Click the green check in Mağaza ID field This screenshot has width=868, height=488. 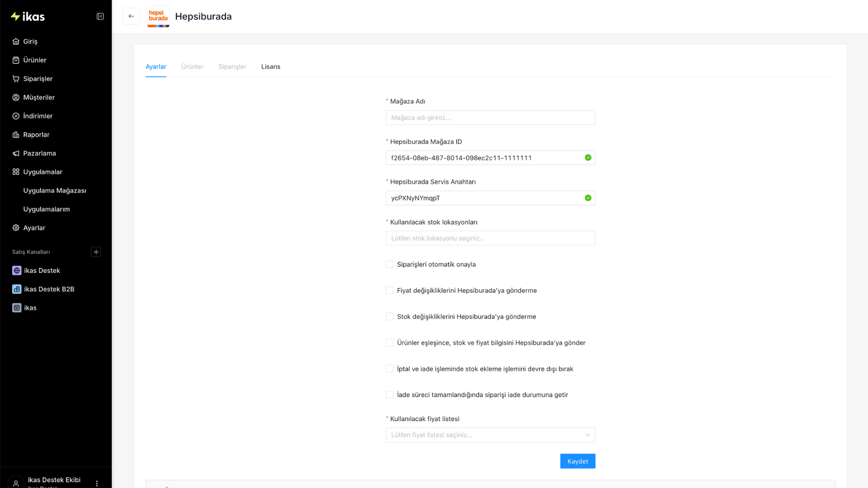(588, 158)
